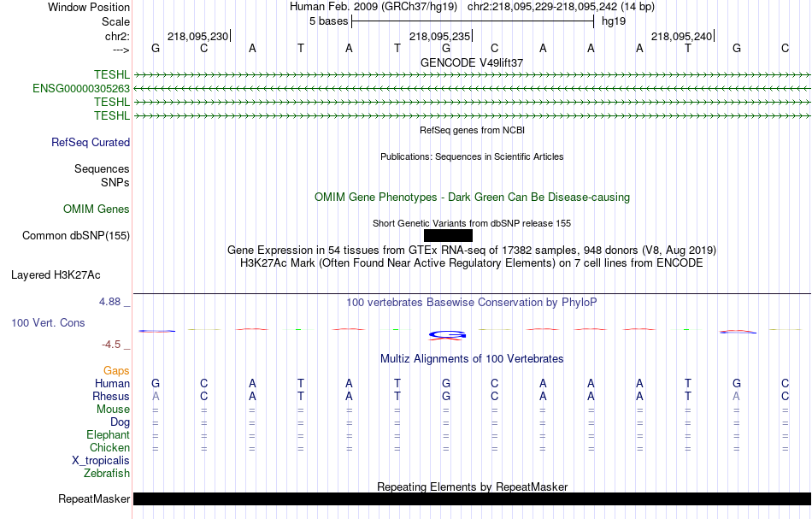812x519 pixels.
Task: Open the ENSG00000305263 gene label
Action: [x=81, y=89]
